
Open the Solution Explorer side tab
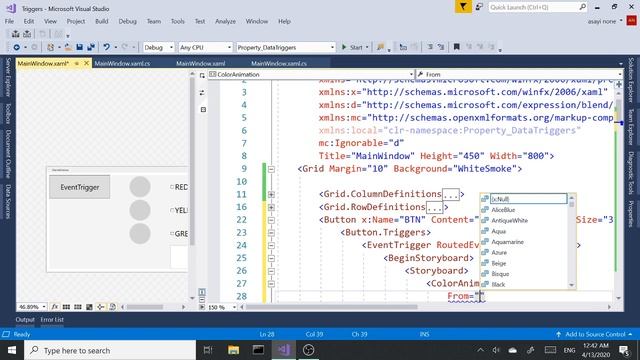coord(631,80)
